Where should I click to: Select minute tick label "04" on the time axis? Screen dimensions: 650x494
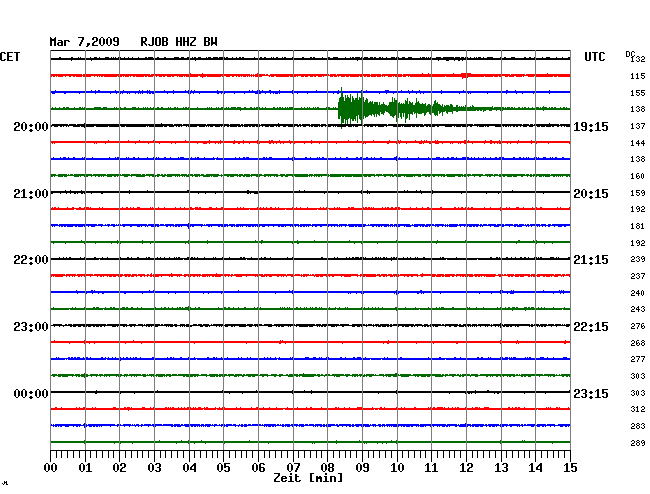189,467
